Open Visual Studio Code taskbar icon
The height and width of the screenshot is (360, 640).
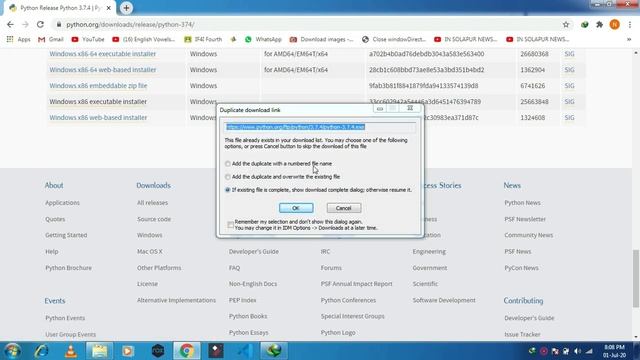tap(245, 351)
